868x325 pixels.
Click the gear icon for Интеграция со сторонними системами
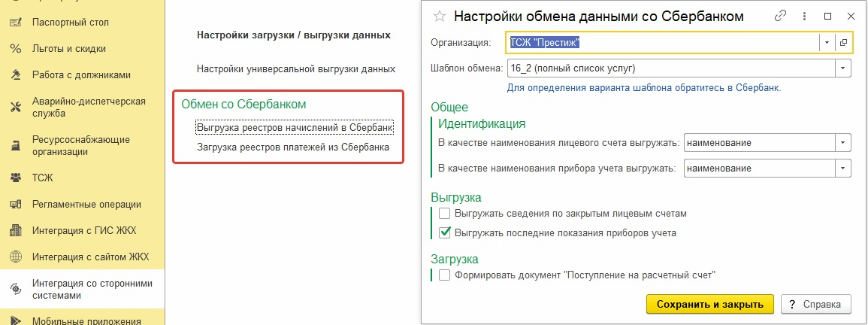point(16,289)
